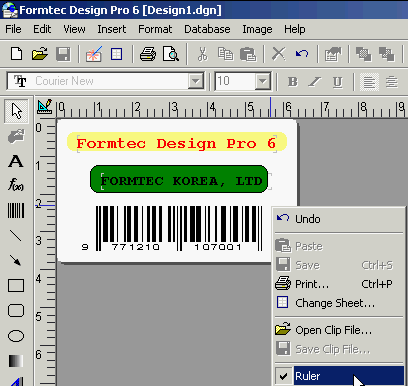
Task: Choose Save Clip File... in context menu
Action: tap(339, 349)
